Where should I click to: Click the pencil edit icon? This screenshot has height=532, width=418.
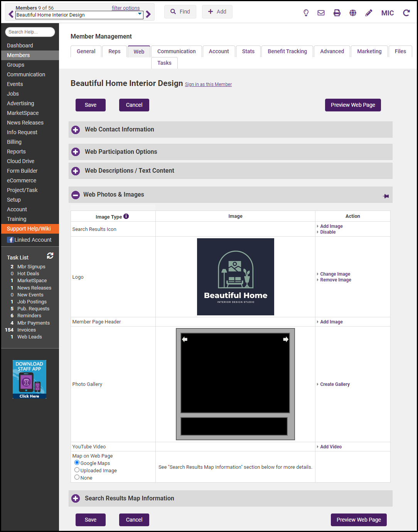point(369,13)
